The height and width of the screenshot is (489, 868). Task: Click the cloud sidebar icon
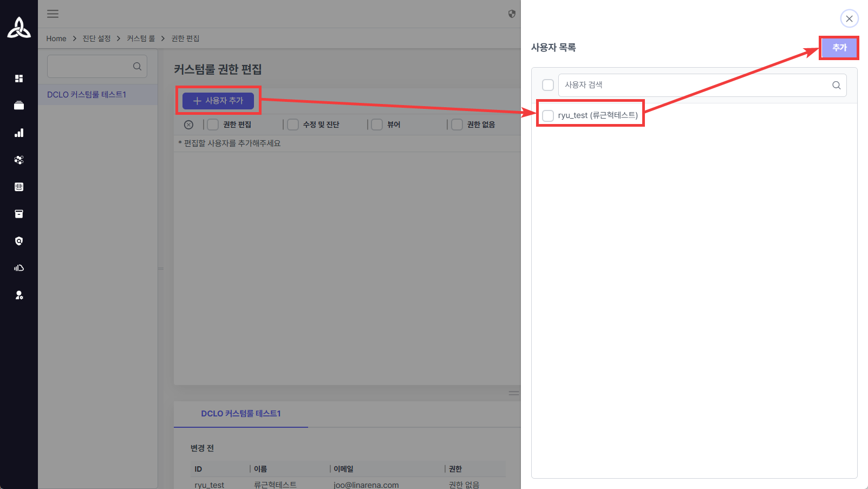point(19,268)
